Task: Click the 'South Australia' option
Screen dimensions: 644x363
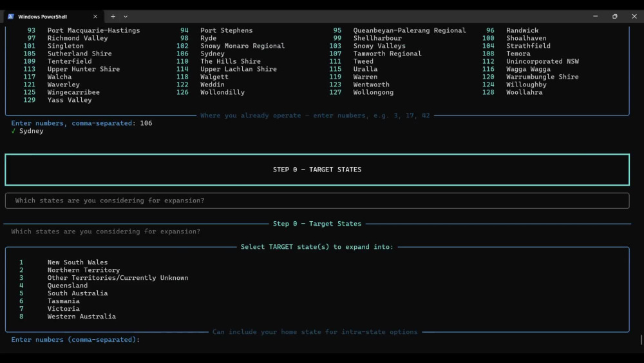Action: 78,293
